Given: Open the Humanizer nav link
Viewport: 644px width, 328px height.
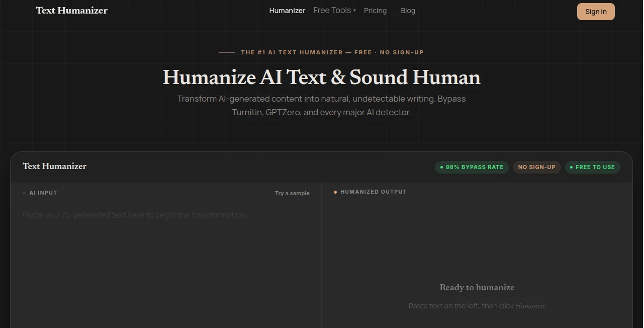Looking at the screenshot, I should tap(287, 11).
